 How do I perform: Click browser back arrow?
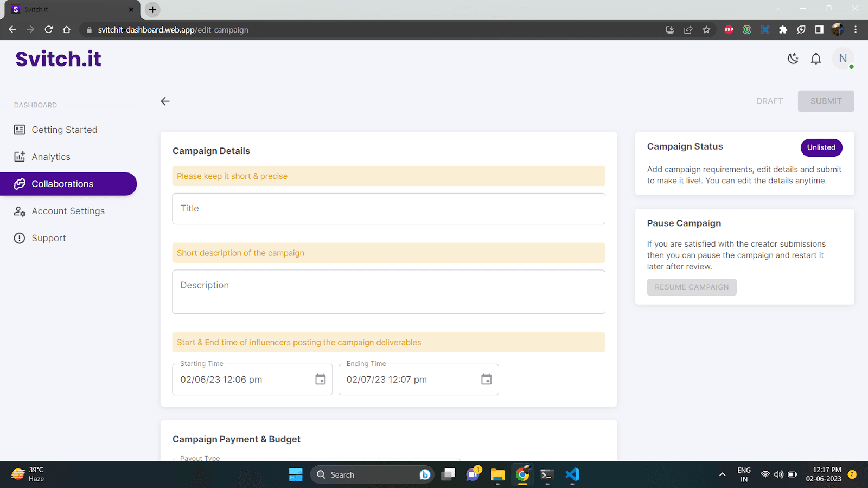point(12,30)
